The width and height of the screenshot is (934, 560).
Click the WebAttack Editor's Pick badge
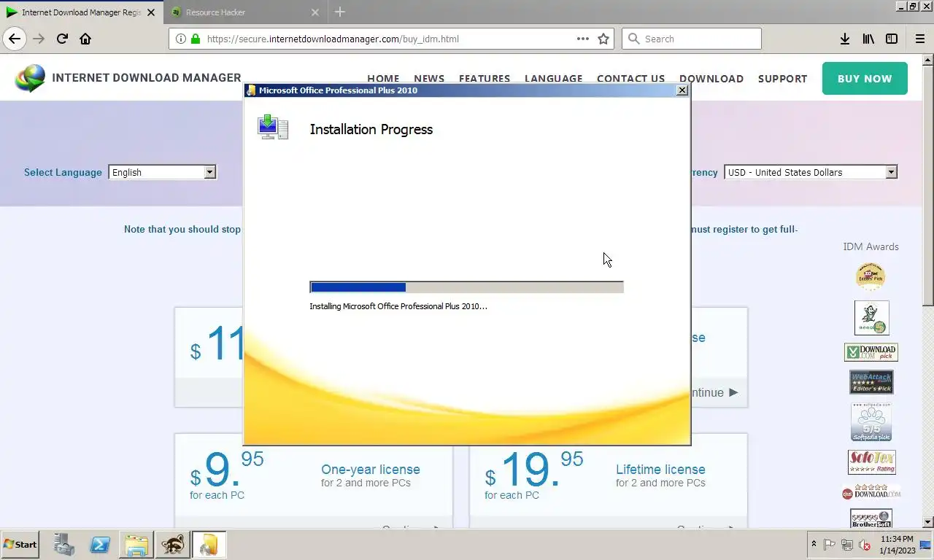coord(871,382)
